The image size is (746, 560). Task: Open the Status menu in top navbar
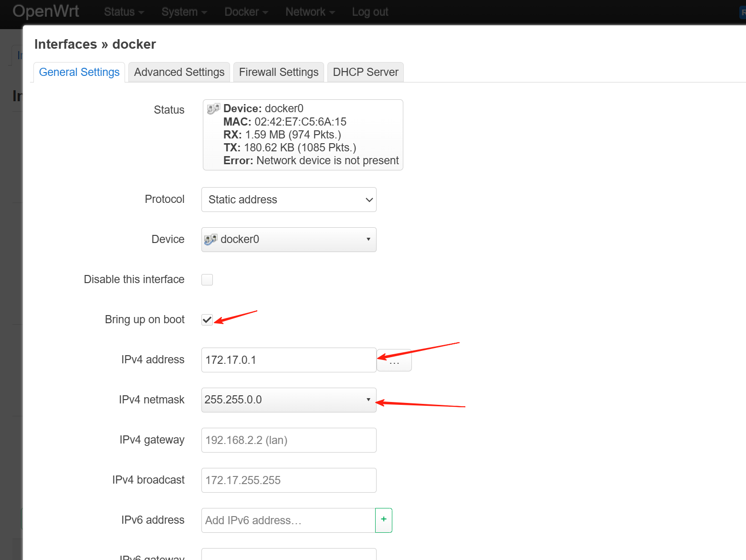tap(124, 12)
